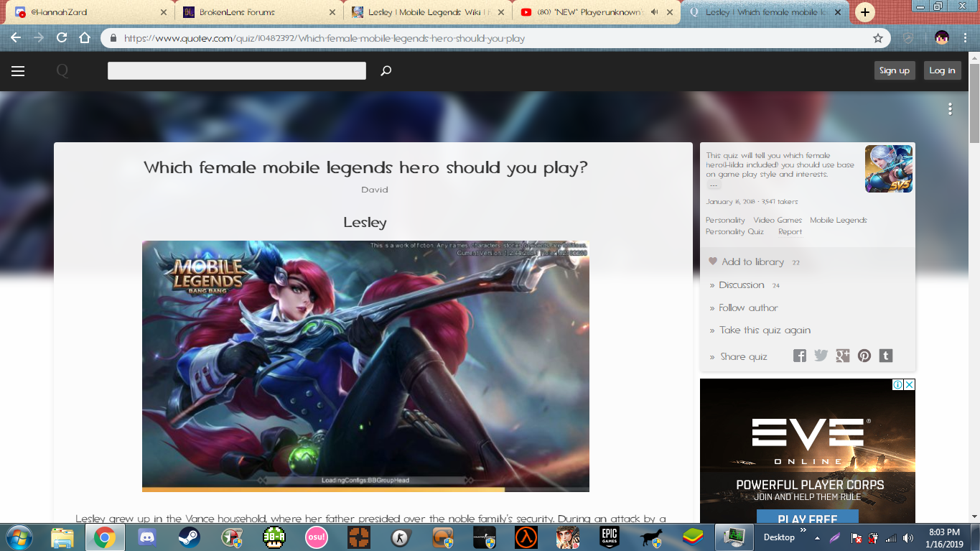The width and height of the screenshot is (980, 551).
Task: Click Add to library link
Action: (x=752, y=262)
